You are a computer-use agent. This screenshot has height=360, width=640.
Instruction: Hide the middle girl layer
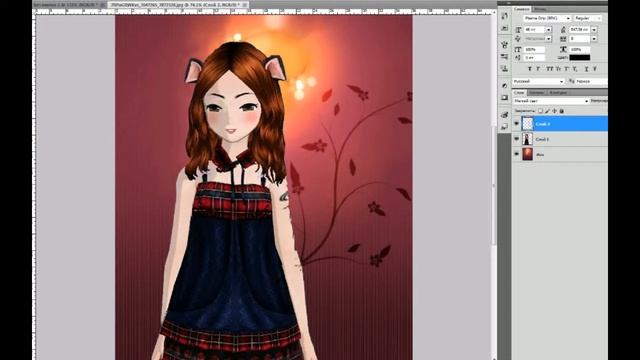point(516,138)
